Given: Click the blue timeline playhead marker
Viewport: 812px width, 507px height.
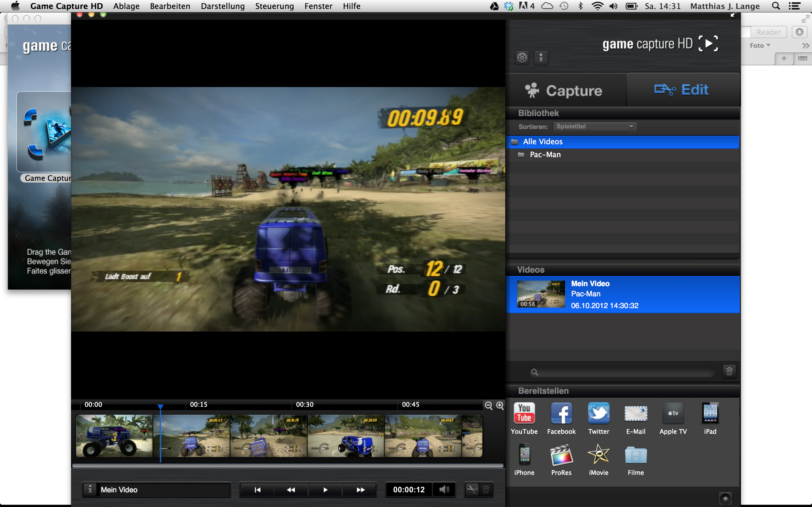Looking at the screenshot, I should 160,407.
